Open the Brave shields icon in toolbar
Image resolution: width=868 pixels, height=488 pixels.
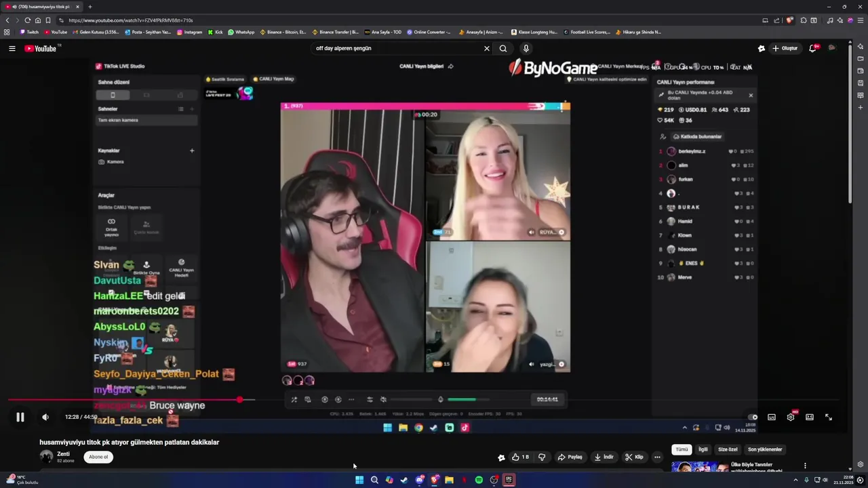tap(789, 20)
